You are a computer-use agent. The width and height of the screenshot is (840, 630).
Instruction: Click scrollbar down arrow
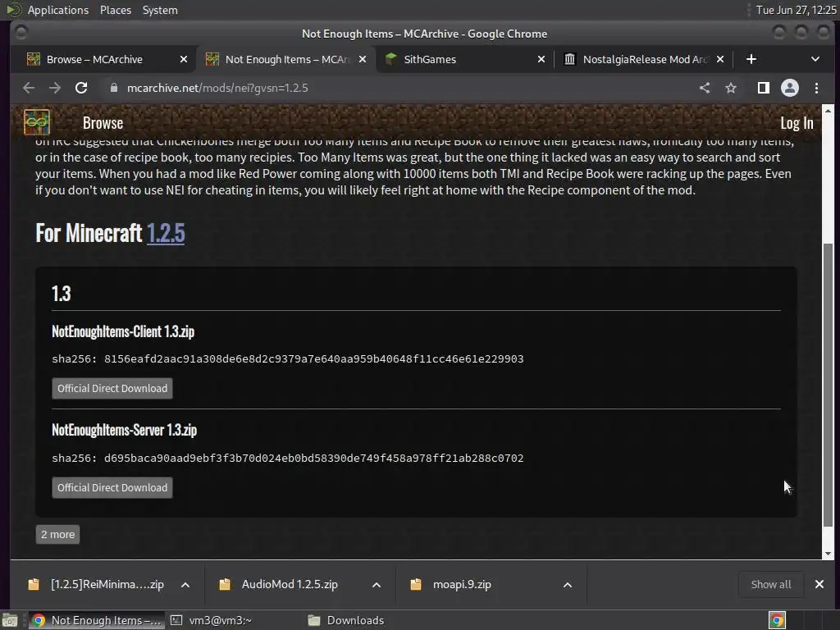[x=828, y=554]
